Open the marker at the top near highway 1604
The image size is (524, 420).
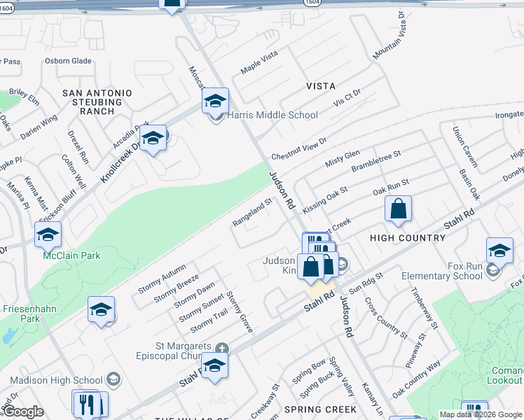[x=172, y=5]
